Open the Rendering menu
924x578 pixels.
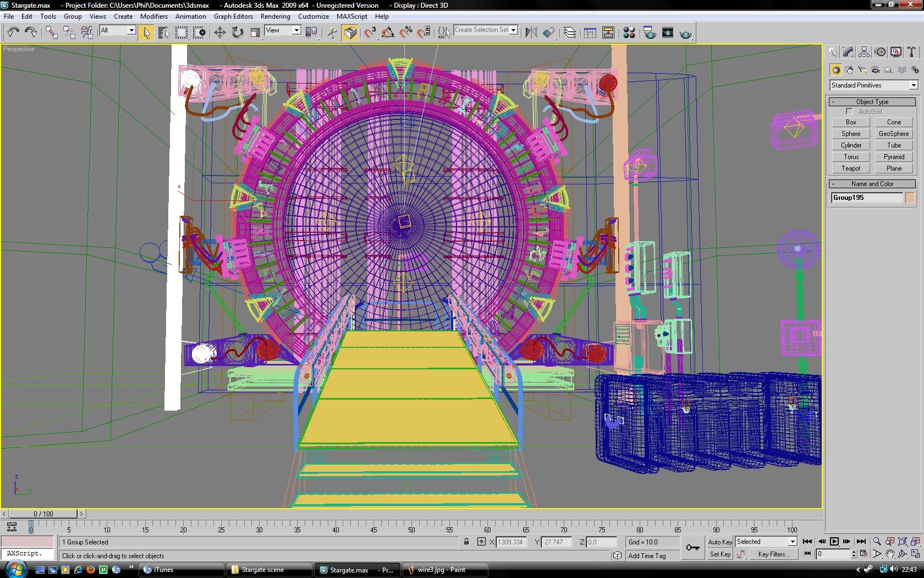[x=275, y=17]
